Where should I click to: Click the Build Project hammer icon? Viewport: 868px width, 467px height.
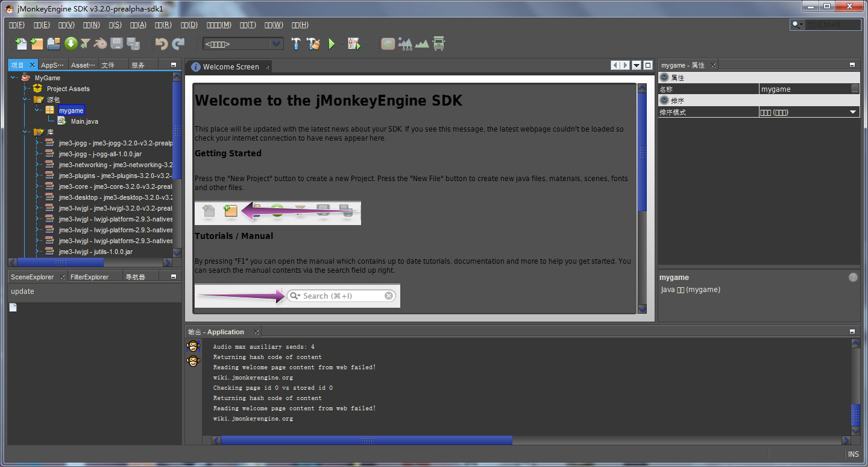(296, 43)
